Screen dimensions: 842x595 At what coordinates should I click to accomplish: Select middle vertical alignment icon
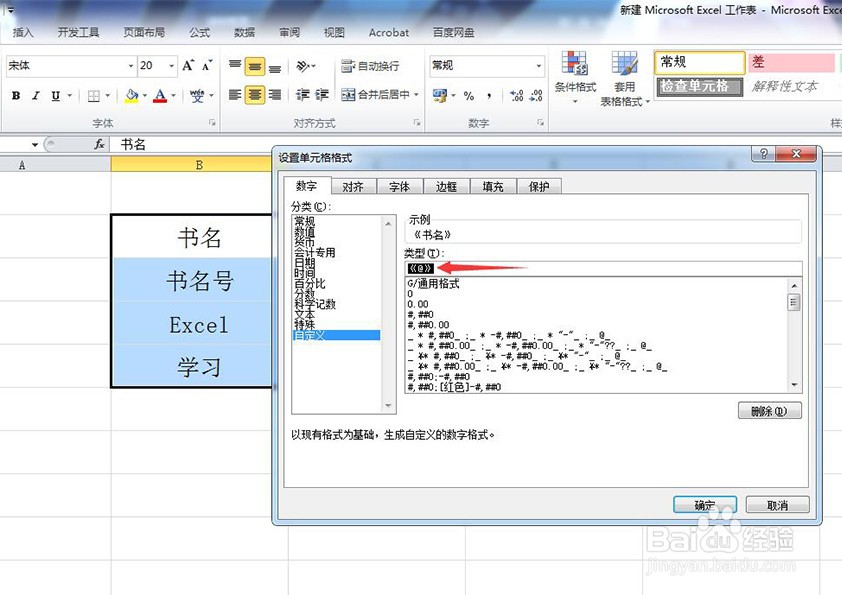[255, 66]
